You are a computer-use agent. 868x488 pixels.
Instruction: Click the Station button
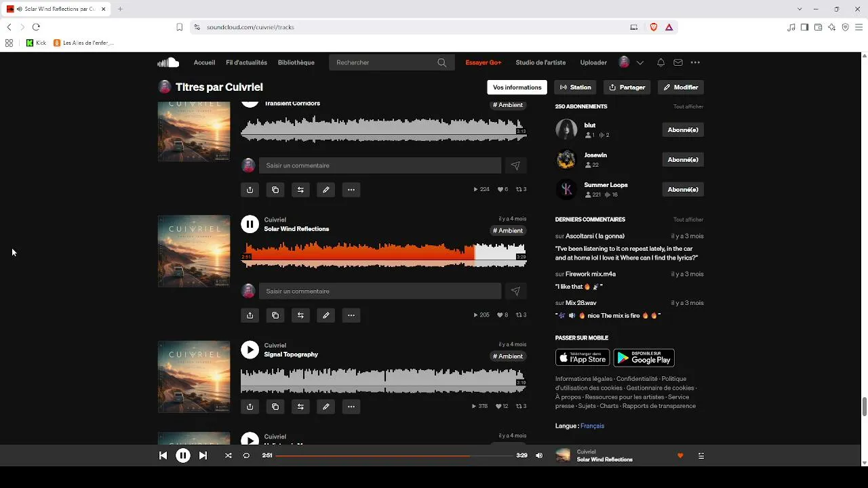click(576, 87)
